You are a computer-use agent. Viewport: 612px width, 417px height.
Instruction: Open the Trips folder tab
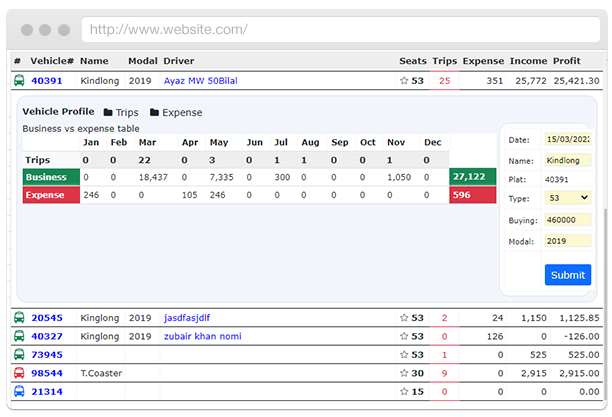(x=121, y=113)
